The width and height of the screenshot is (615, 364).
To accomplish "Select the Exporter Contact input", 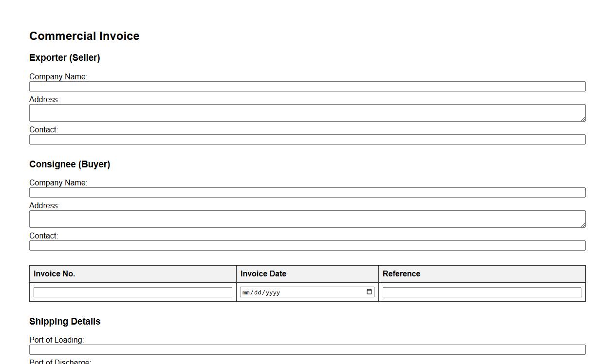I will click(x=307, y=140).
